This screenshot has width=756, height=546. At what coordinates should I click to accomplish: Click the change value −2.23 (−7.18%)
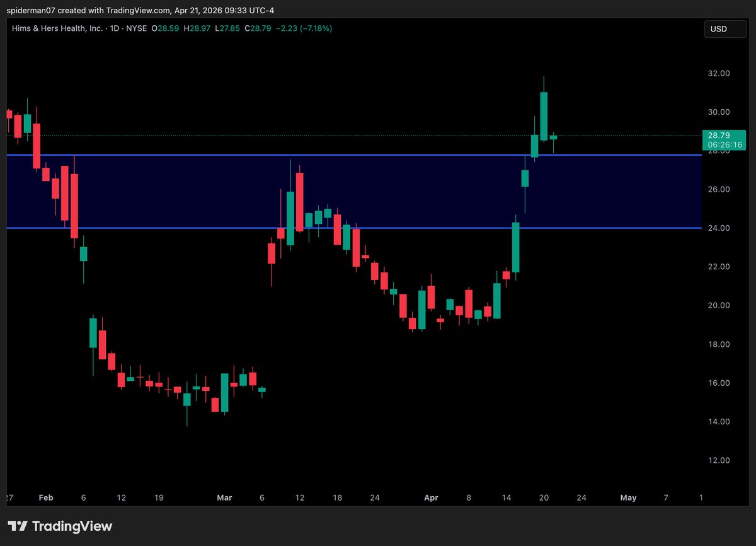click(302, 28)
